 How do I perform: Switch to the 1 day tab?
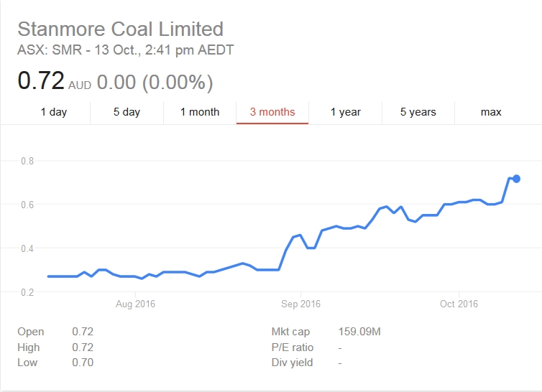click(54, 112)
